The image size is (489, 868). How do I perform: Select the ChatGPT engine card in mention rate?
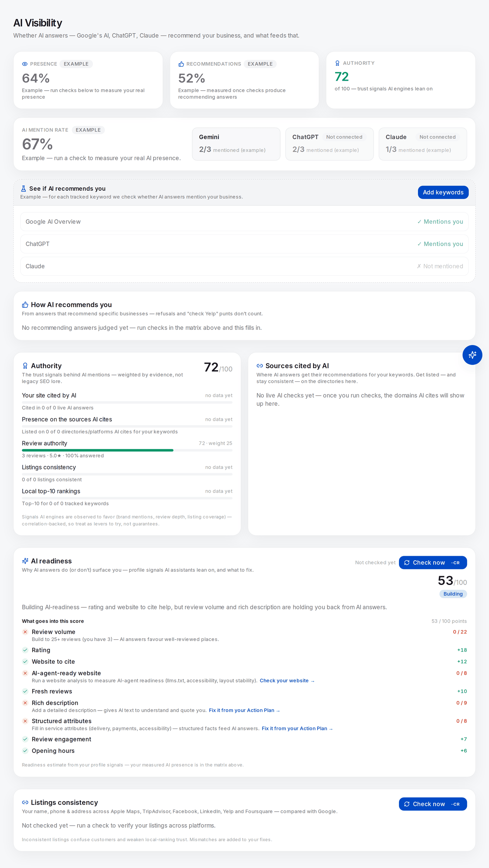pyautogui.click(x=329, y=144)
